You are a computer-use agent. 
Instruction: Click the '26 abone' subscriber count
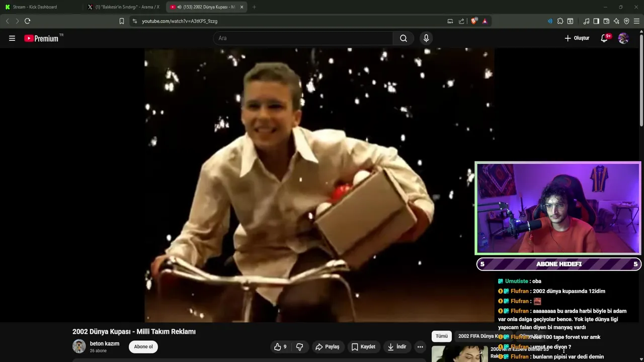click(98, 351)
